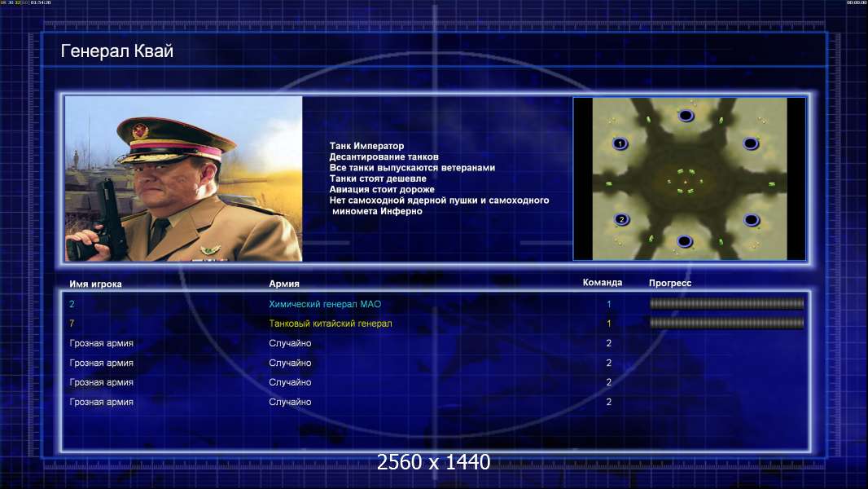Select the unnumbered upper-right start marker on map

coord(751,143)
